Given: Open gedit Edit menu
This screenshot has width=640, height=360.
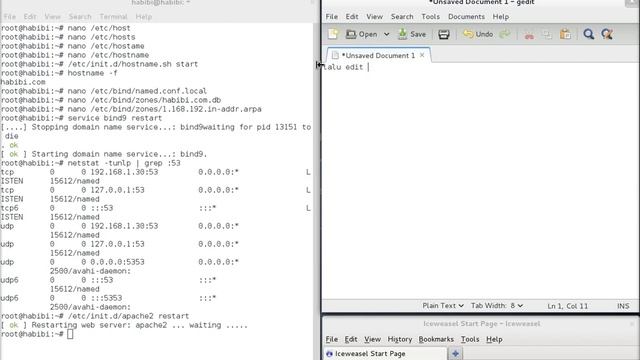Looking at the screenshot, I should coord(352,17).
